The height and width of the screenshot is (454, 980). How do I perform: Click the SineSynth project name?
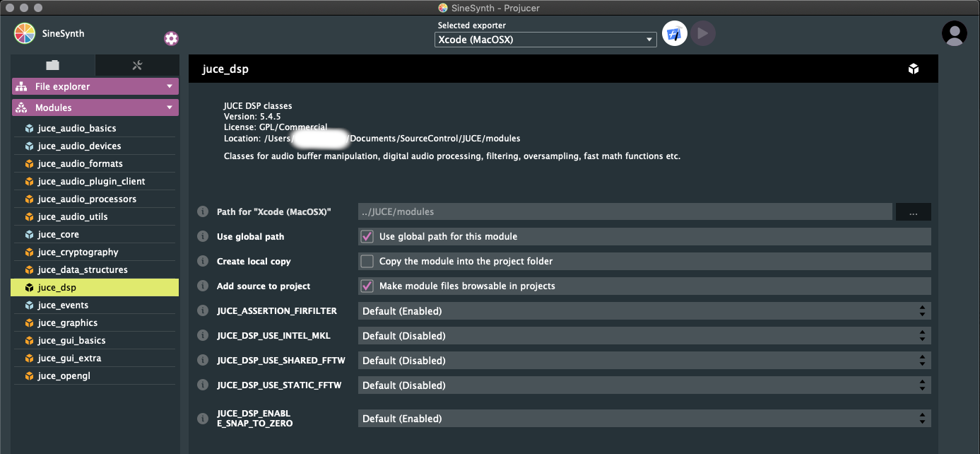(63, 33)
